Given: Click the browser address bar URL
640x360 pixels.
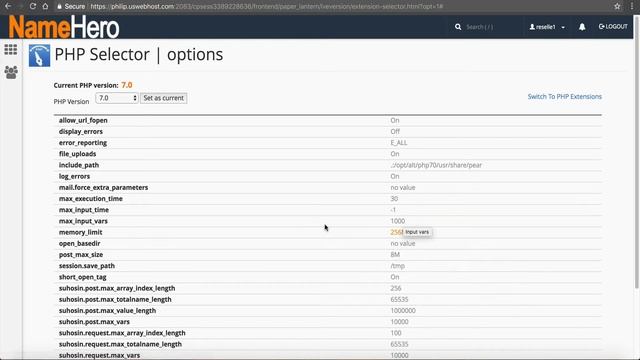Looking at the screenshot, I should tap(267, 7).
